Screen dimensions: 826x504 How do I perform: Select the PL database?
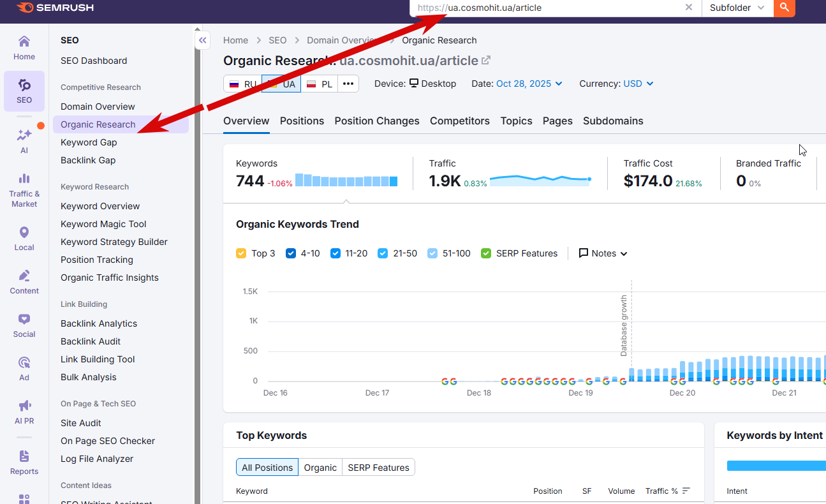click(320, 84)
